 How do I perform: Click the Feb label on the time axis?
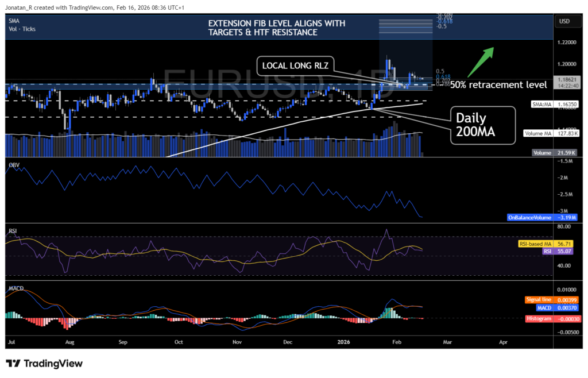(x=396, y=342)
